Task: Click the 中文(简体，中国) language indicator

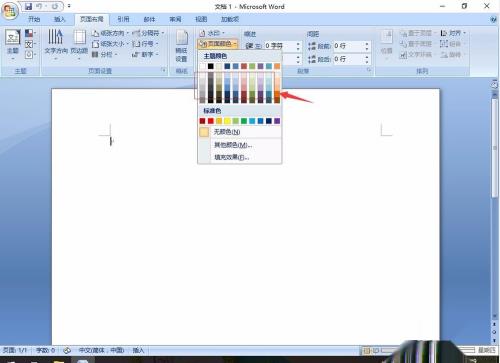Action: point(101,350)
